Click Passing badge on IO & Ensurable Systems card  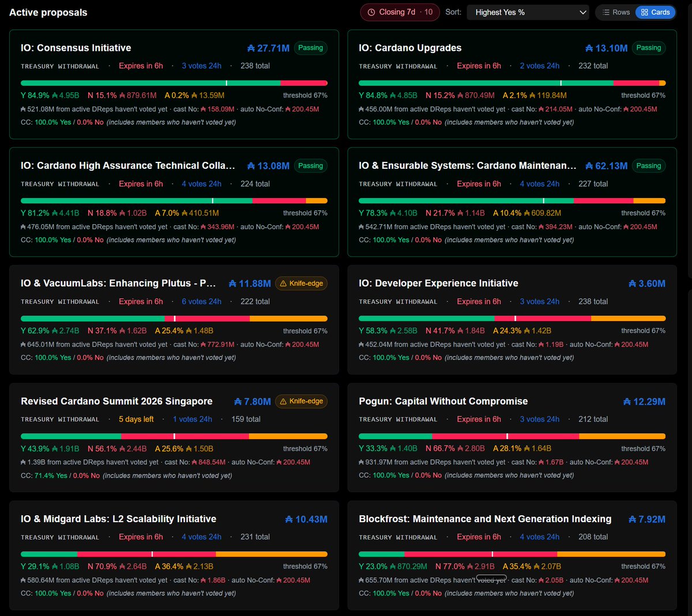(649, 165)
